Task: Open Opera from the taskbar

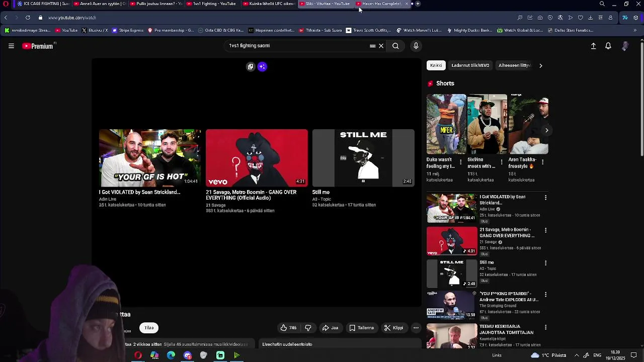Action: [138, 355]
